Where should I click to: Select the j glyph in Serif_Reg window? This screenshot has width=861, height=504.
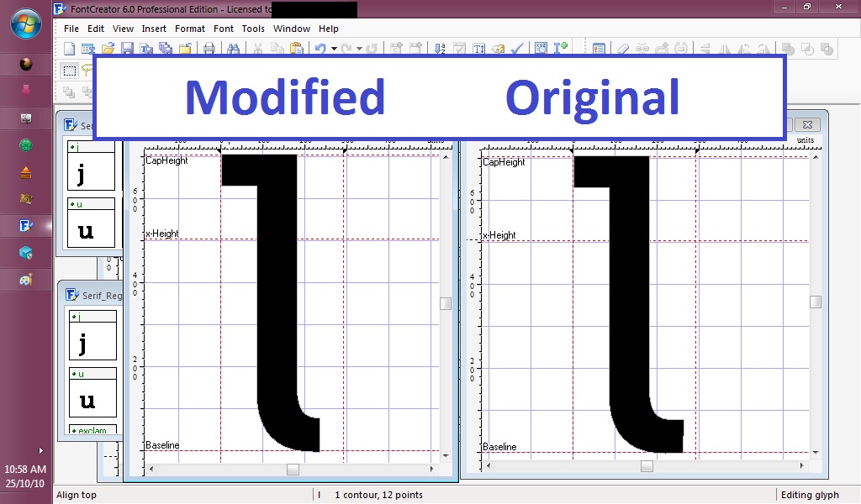pyautogui.click(x=92, y=335)
